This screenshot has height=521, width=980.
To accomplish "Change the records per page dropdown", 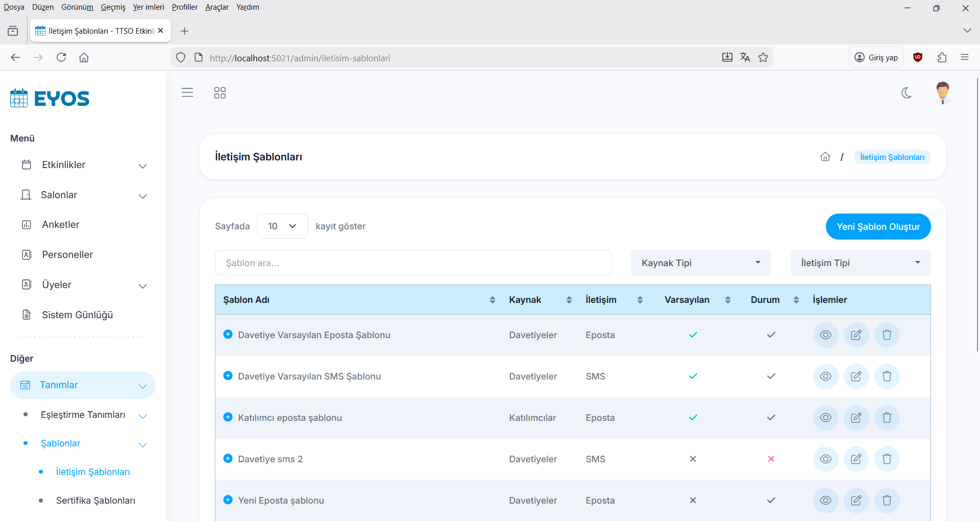I will coord(282,226).
